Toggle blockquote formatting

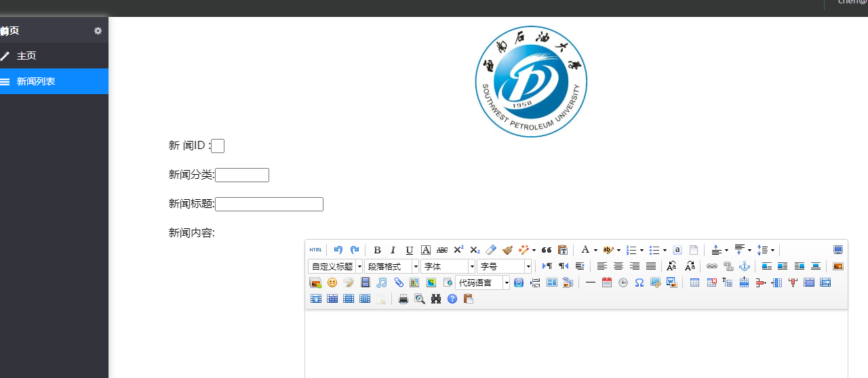point(547,250)
